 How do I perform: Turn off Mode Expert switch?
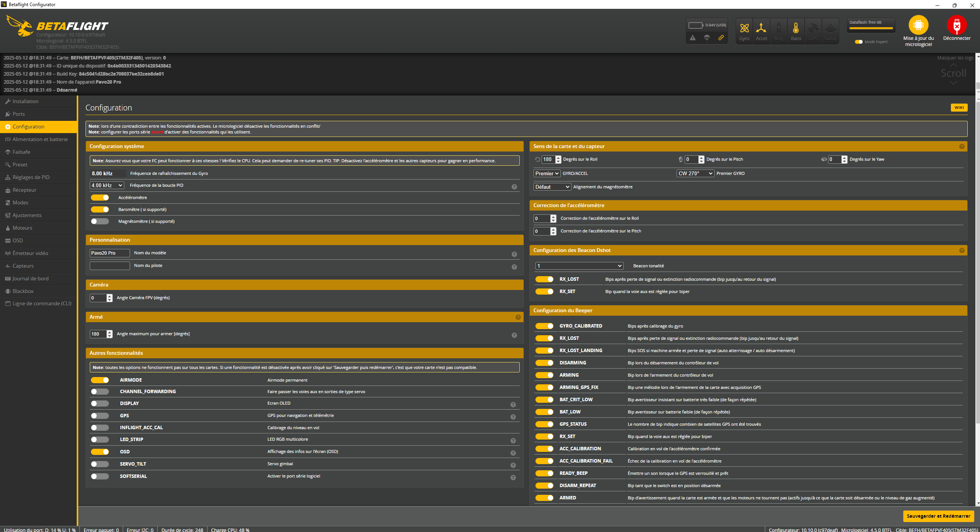pyautogui.click(x=859, y=42)
